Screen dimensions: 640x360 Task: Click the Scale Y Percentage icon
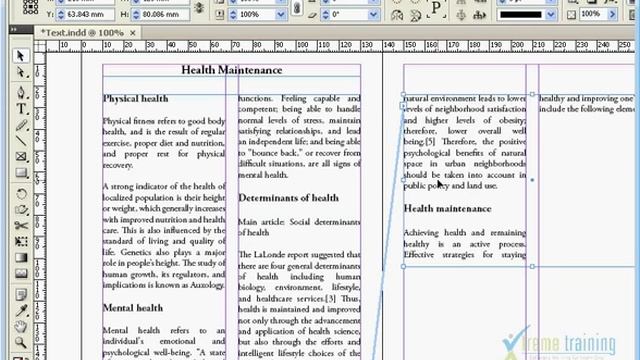(x=220, y=15)
